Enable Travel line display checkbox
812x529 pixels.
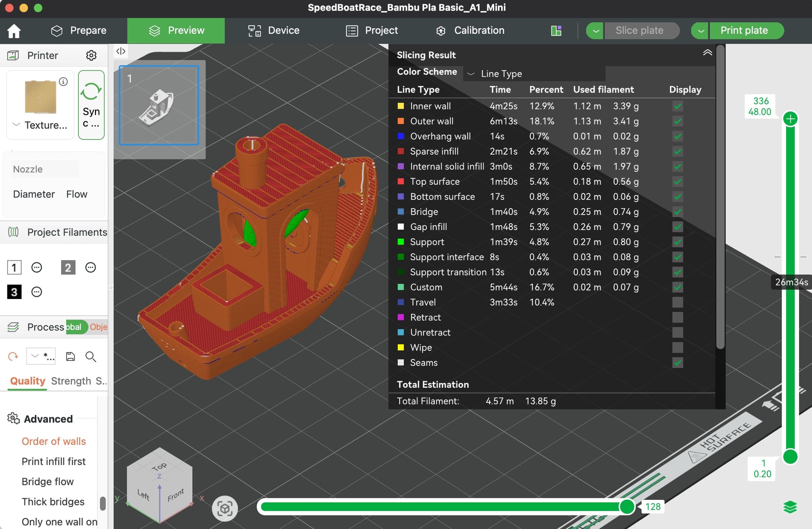(677, 302)
